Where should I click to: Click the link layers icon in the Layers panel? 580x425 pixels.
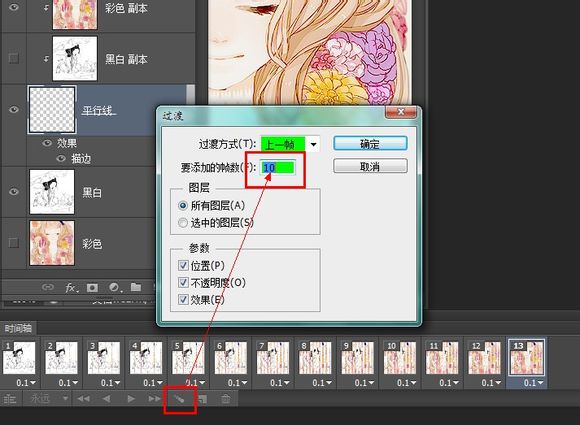coord(47,287)
